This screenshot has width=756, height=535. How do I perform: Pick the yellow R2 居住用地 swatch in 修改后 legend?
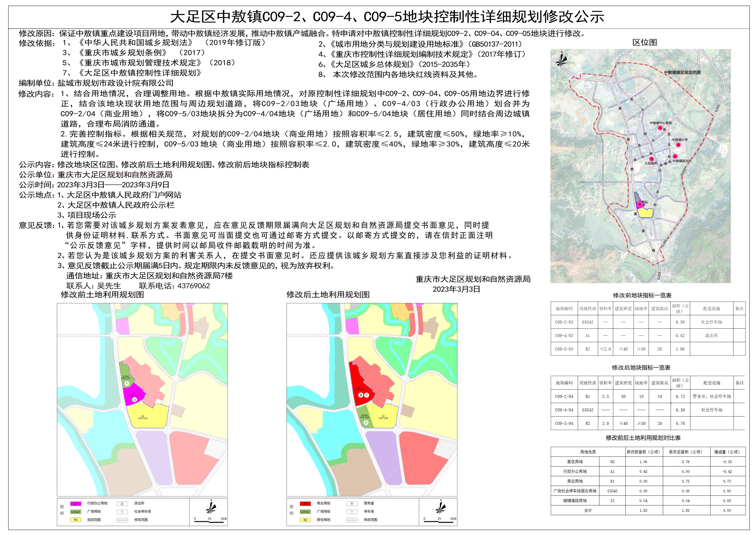point(305,520)
